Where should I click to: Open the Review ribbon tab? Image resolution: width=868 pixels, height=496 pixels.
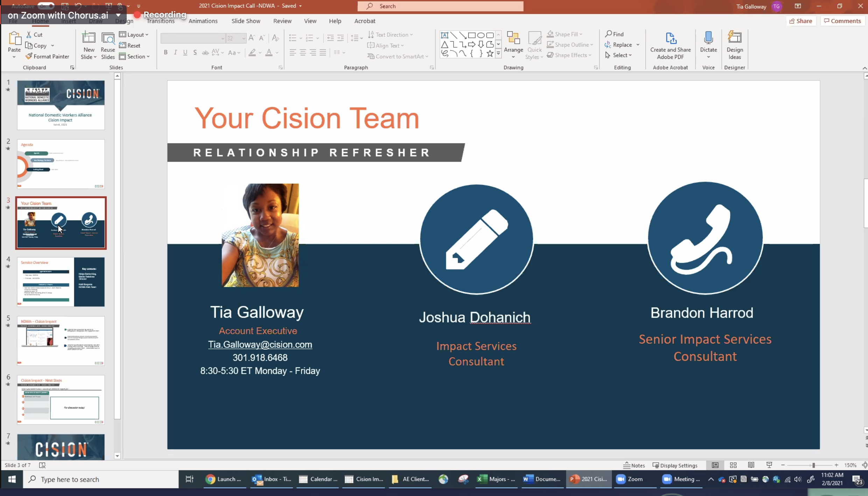pos(282,21)
